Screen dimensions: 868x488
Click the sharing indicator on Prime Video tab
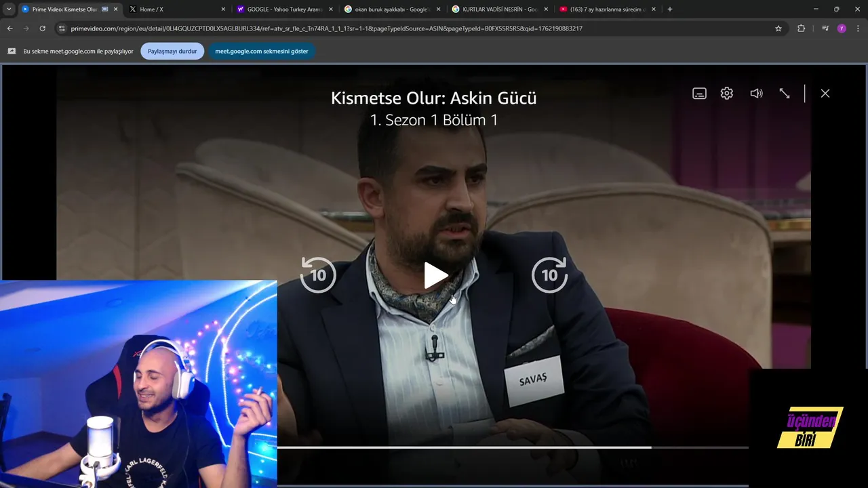point(104,9)
